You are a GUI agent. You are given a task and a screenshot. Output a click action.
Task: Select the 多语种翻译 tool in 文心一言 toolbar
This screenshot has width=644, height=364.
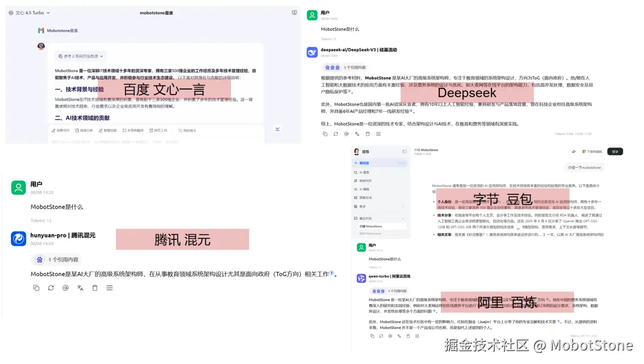[x=133, y=130]
